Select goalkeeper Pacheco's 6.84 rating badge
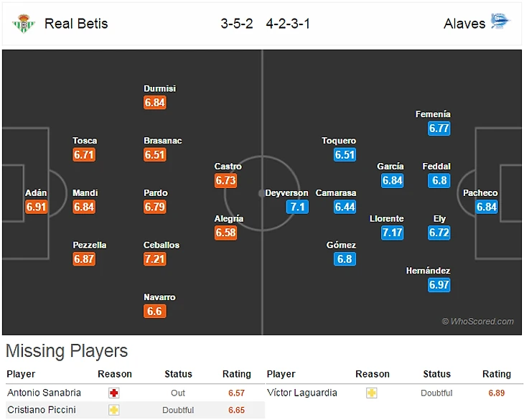Screen dimensions: 524x420 tap(487, 207)
